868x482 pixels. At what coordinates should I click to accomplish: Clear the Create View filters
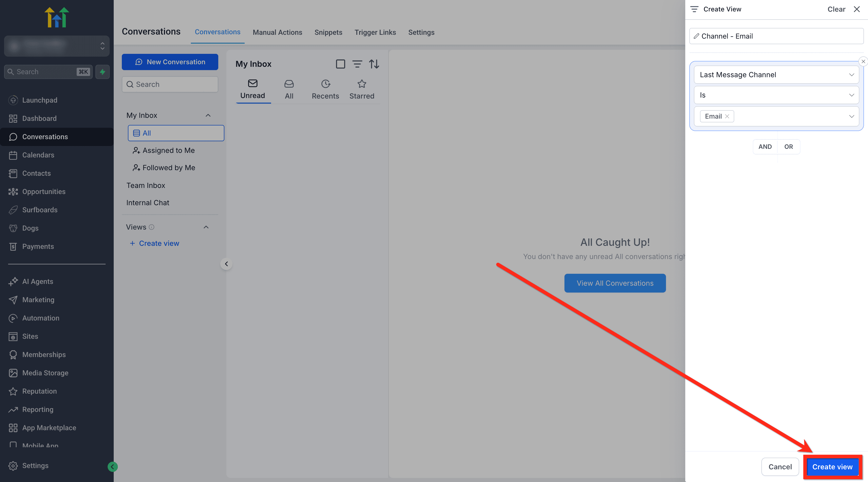point(836,9)
